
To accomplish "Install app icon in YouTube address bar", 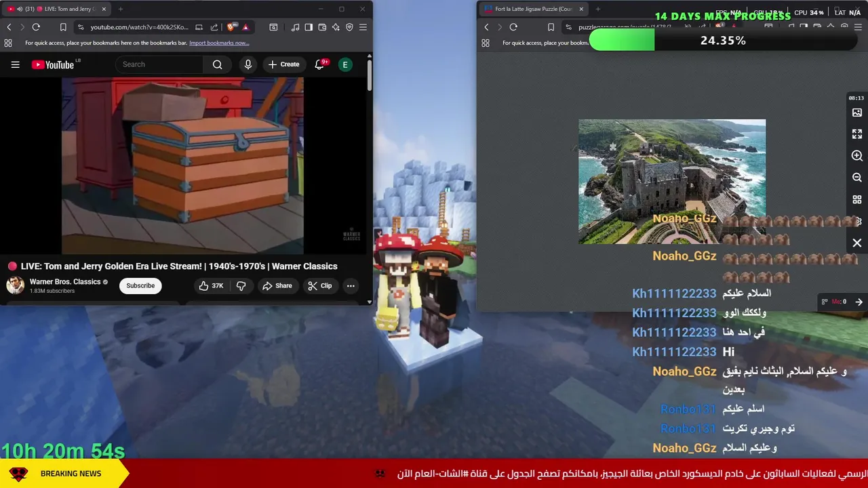I will (199, 27).
